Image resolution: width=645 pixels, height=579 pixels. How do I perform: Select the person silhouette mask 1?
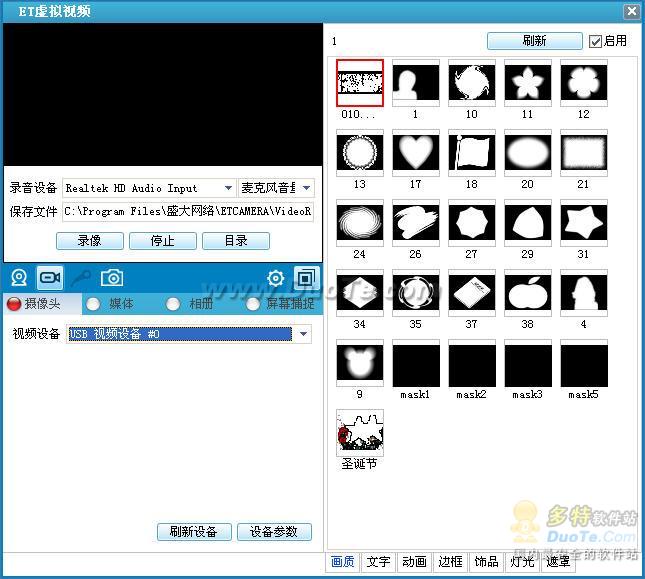[415, 82]
